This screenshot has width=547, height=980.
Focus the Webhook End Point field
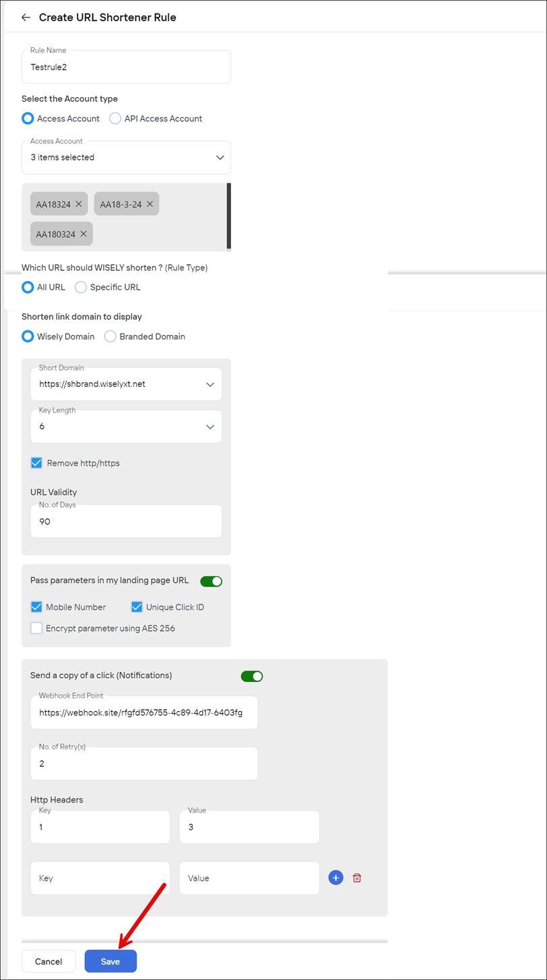coord(144,712)
